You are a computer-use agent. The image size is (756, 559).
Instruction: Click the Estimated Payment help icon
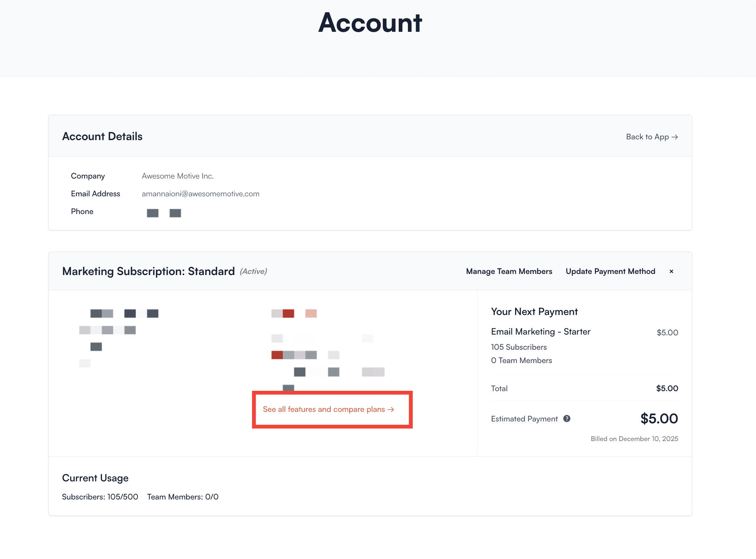(566, 419)
